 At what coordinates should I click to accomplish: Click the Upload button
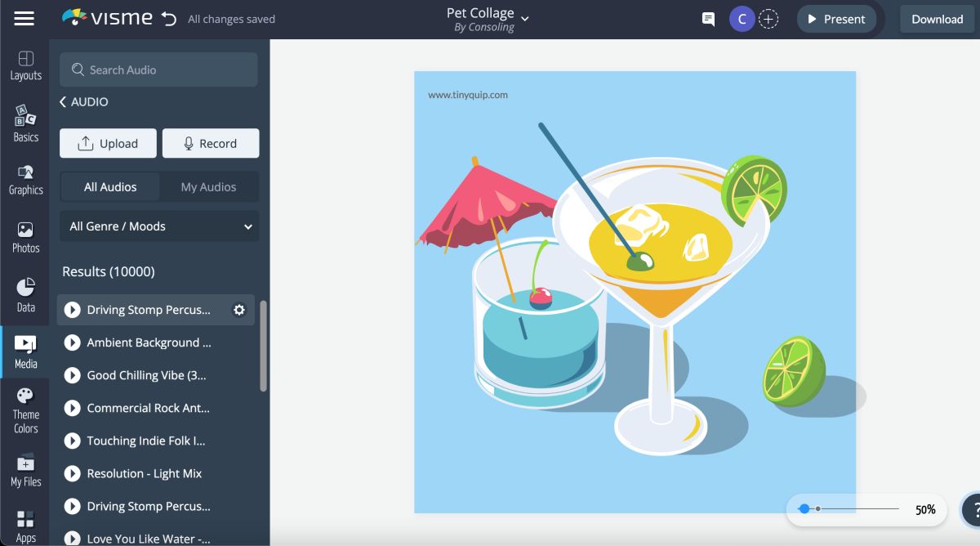point(108,143)
